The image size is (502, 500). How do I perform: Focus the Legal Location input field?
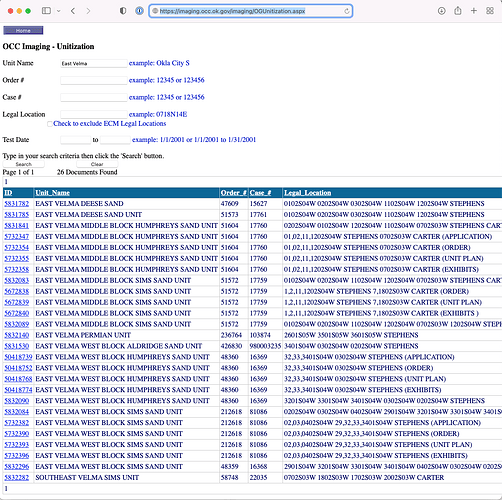[x=94, y=114]
